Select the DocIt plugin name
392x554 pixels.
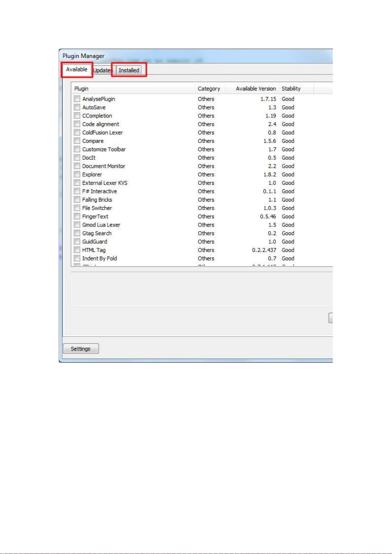pyautogui.click(x=89, y=158)
